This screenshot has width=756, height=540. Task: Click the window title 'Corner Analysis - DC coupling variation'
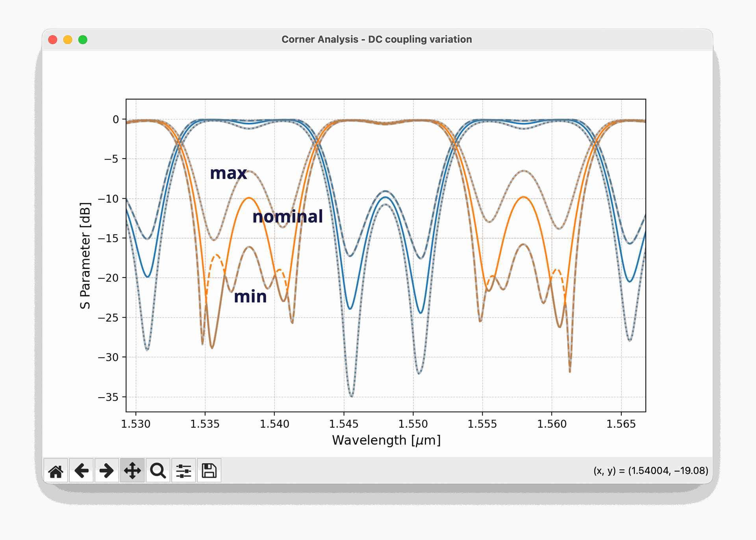[376, 39]
